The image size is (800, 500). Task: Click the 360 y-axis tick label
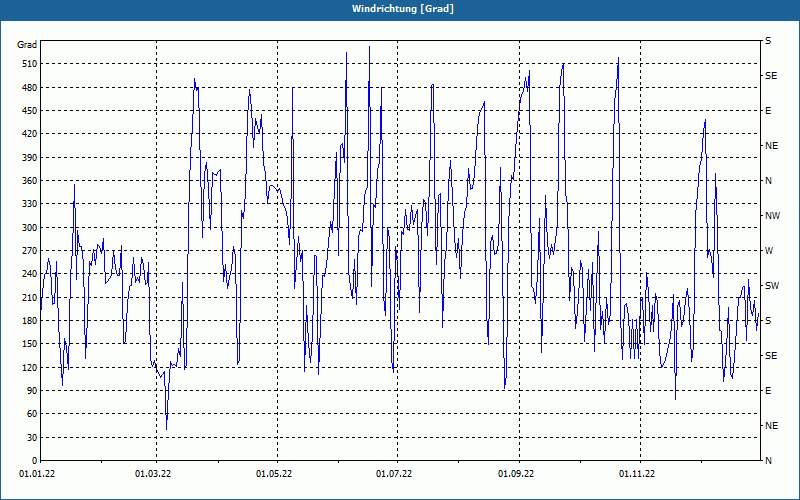coord(30,181)
